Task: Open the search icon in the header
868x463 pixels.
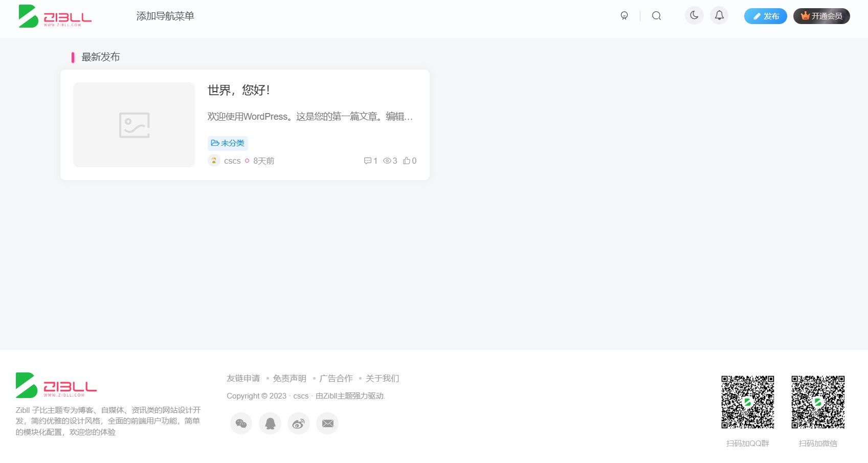Action: coord(656,15)
